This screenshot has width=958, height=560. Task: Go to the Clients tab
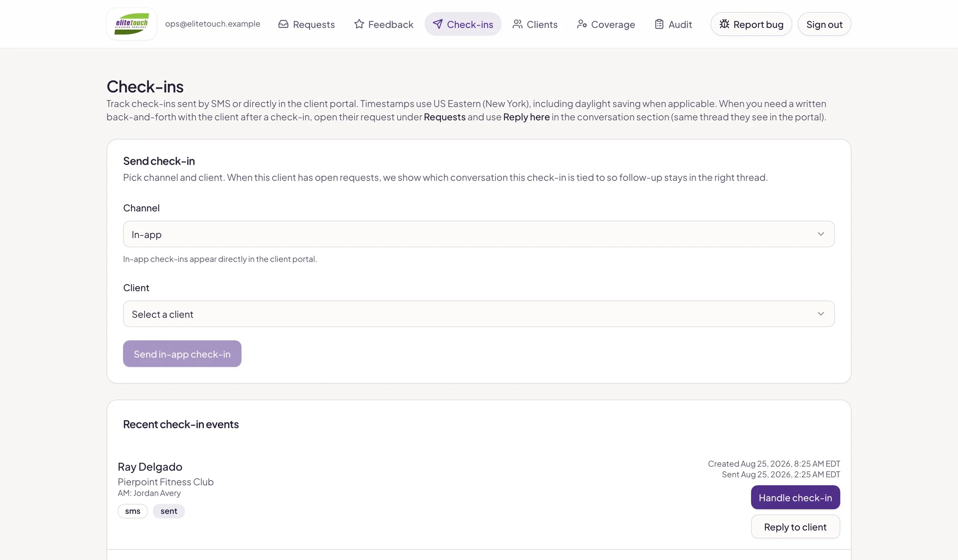[x=535, y=24]
